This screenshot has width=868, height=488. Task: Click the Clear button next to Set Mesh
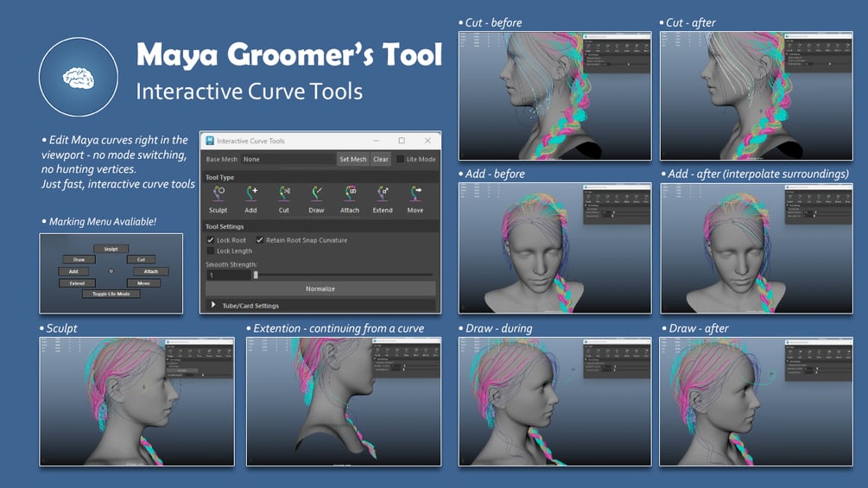coord(381,159)
